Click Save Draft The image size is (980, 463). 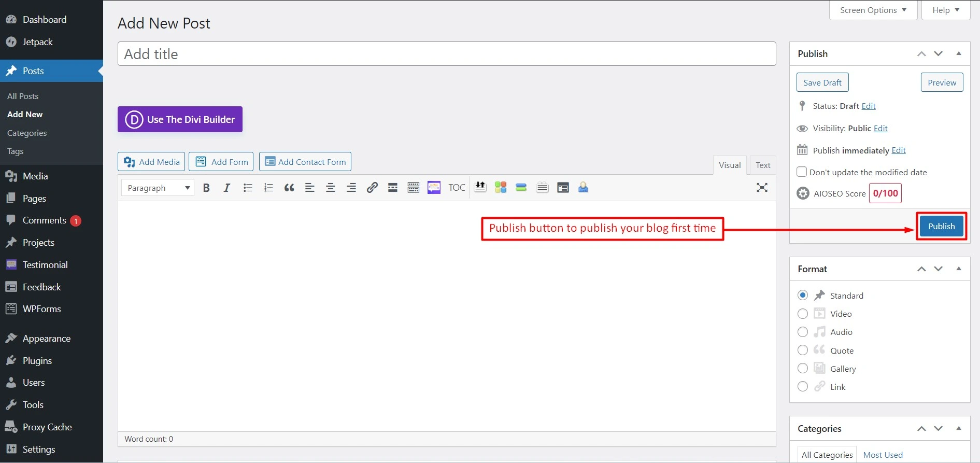[x=822, y=82]
